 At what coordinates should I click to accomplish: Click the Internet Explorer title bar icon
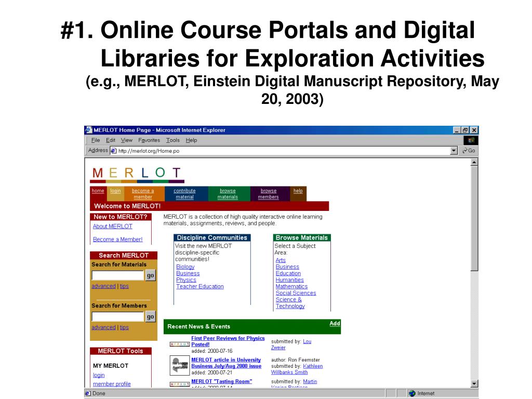point(88,130)
